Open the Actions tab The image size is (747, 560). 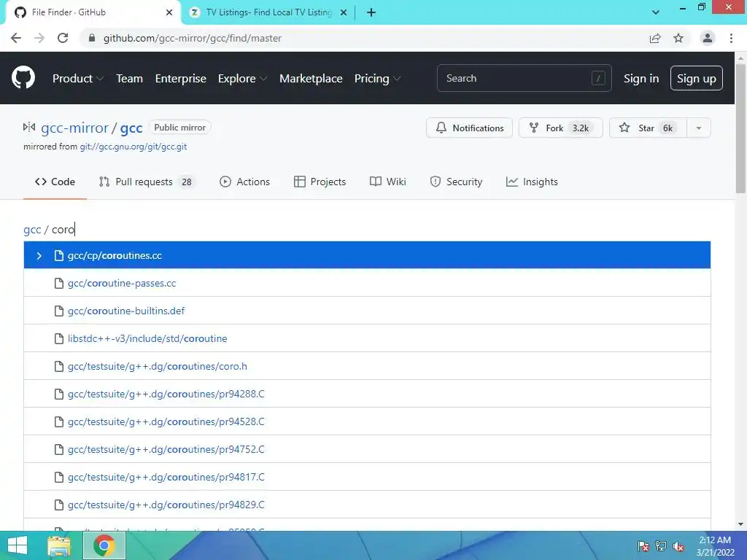[245, 182]
